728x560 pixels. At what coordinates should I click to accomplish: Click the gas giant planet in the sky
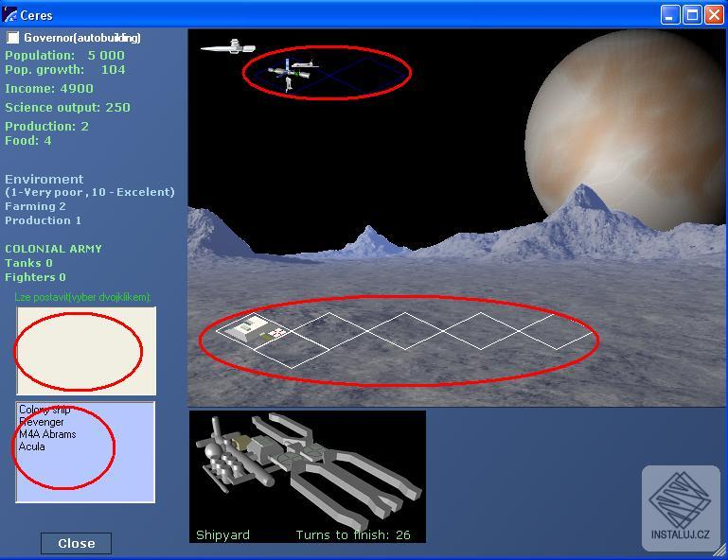pos(627,130)
